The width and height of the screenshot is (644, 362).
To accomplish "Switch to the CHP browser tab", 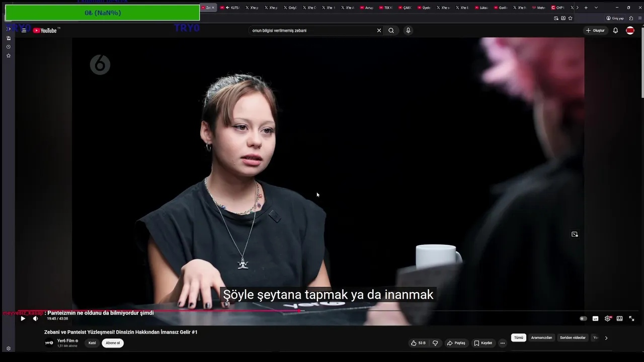I will [x=558, y=8].
